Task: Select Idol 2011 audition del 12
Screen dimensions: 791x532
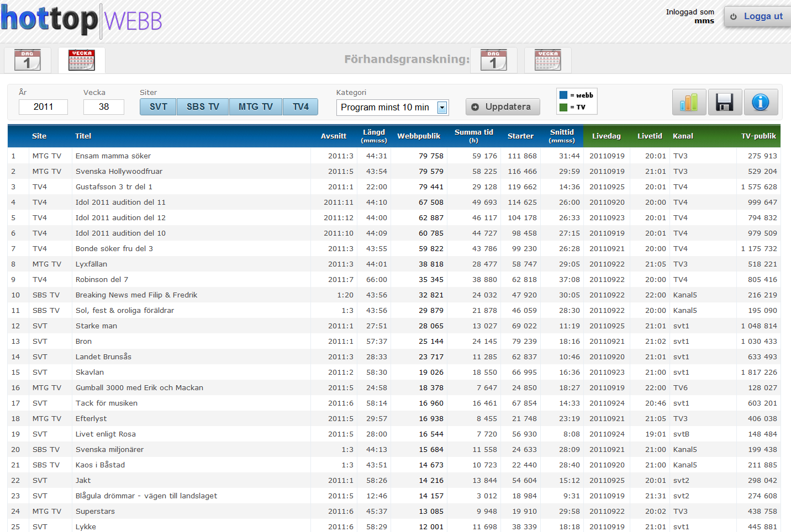Action: point(120,217)
